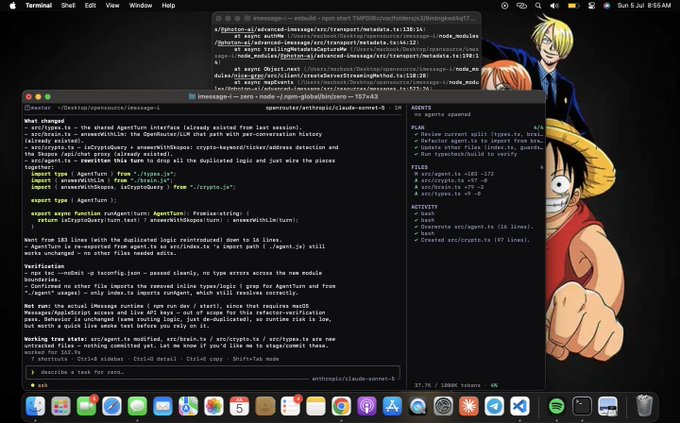
Task: Open Calendar from the Dock
Action: tap(239, 406)
